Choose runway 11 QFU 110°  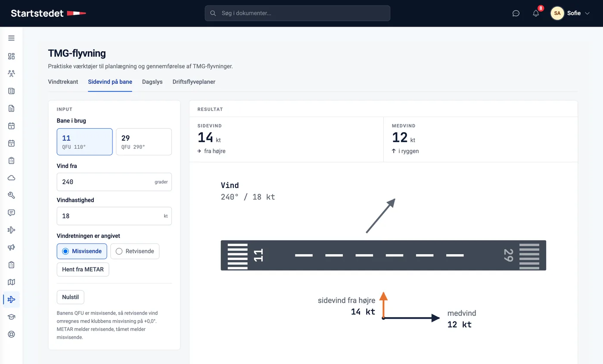point(84,142)
